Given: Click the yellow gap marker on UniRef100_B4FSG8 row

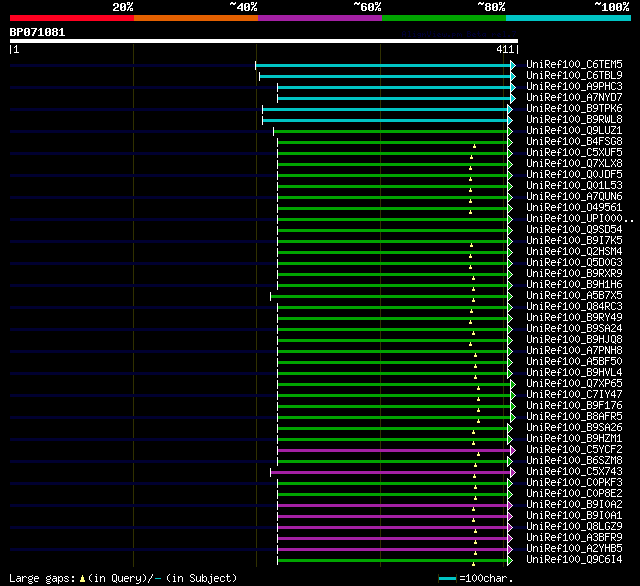Looking at the screenshot, I should click(x=474, y=146).
